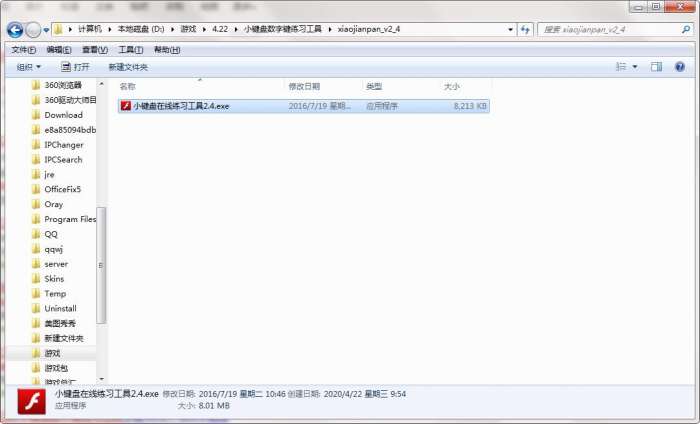Select xiaojianpan_v2_4 in address path
This screenshot has height=424, width=700.
[x=369, y=29]
